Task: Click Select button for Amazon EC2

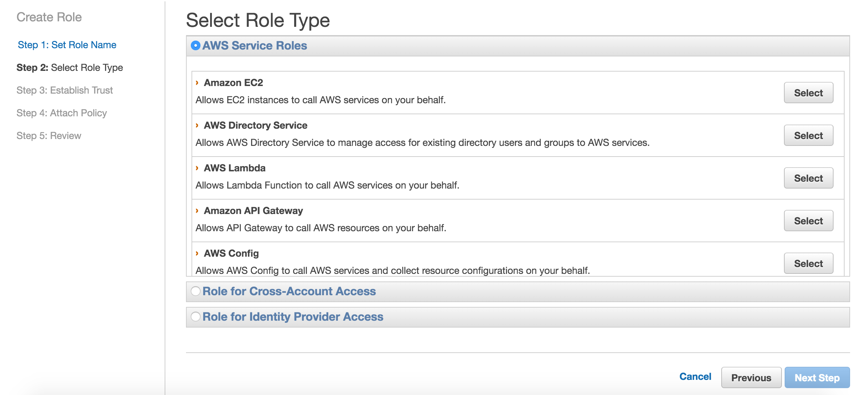Action: coord(808,93)
